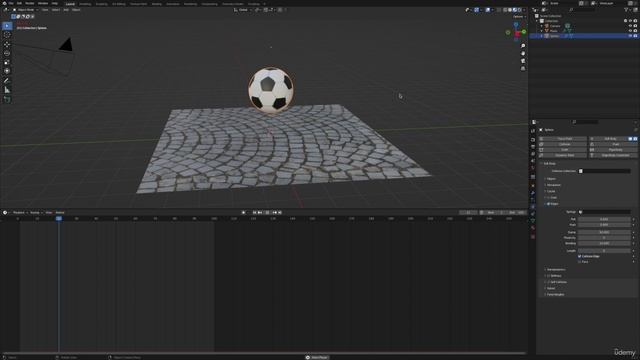Select the Cursor tool

pos(7,35)
